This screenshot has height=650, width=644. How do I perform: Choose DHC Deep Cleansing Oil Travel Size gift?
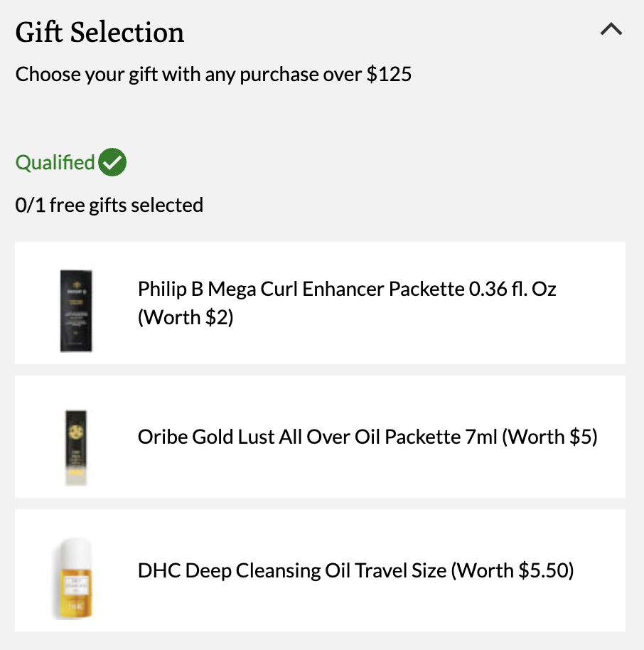(x=320, y=570)
